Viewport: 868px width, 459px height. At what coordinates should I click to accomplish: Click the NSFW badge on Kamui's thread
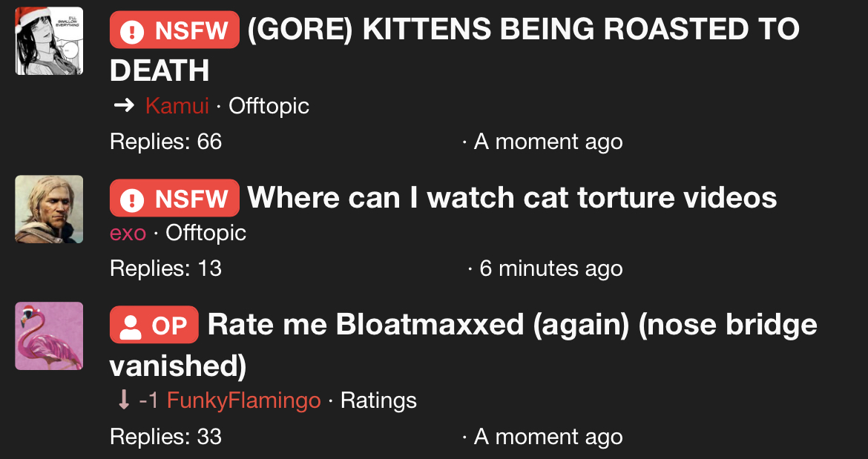(x=174, y=30)
